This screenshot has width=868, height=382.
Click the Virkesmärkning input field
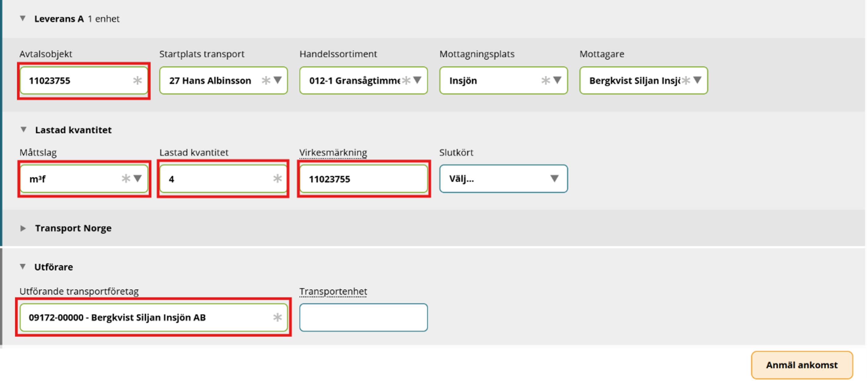point(363,179)
